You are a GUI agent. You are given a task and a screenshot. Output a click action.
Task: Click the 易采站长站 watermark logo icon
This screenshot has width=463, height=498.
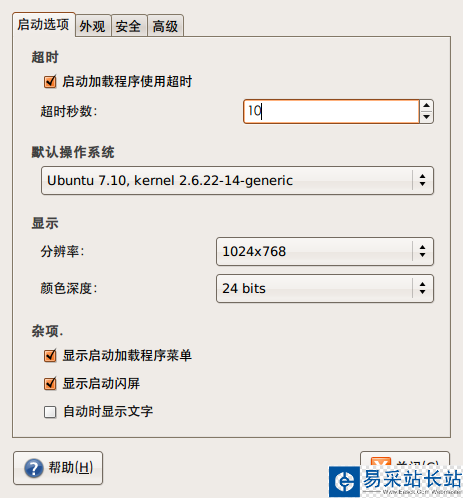pos(344,482)
